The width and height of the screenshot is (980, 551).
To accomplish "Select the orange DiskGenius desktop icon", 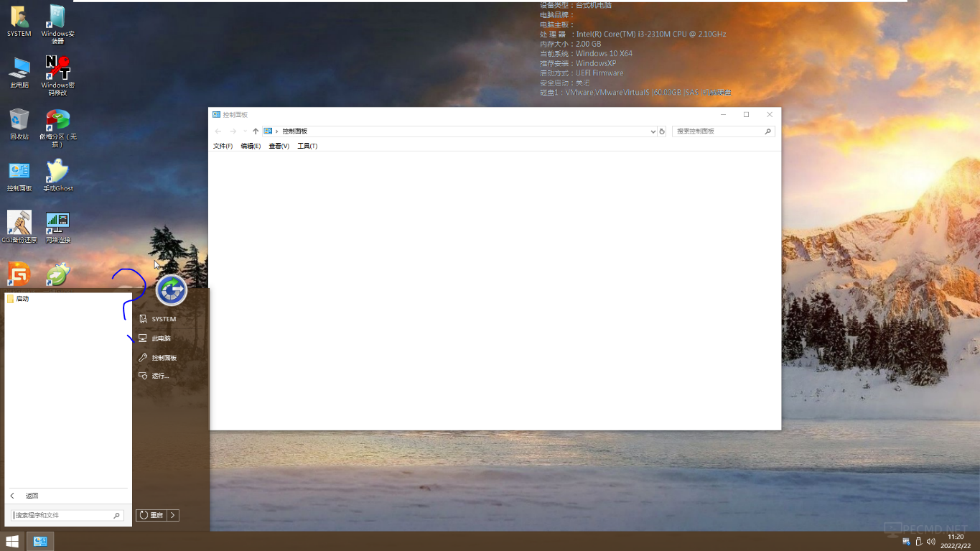I will click(19, 275).
